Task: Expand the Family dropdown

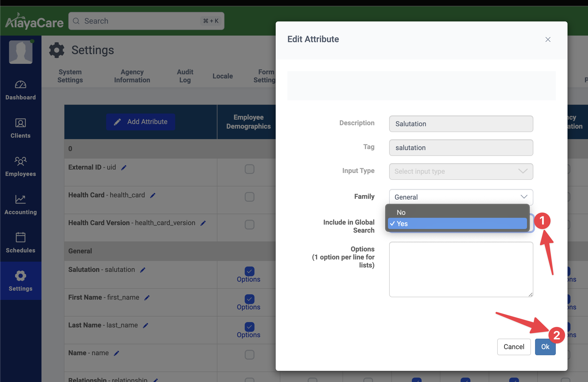Action: pyautogui.click(x=461, y=197)
